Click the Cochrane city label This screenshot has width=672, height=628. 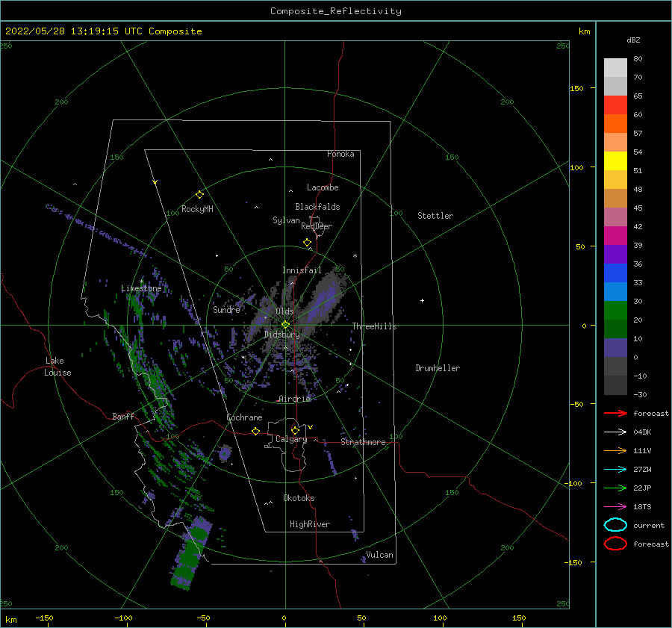point(244,417)
